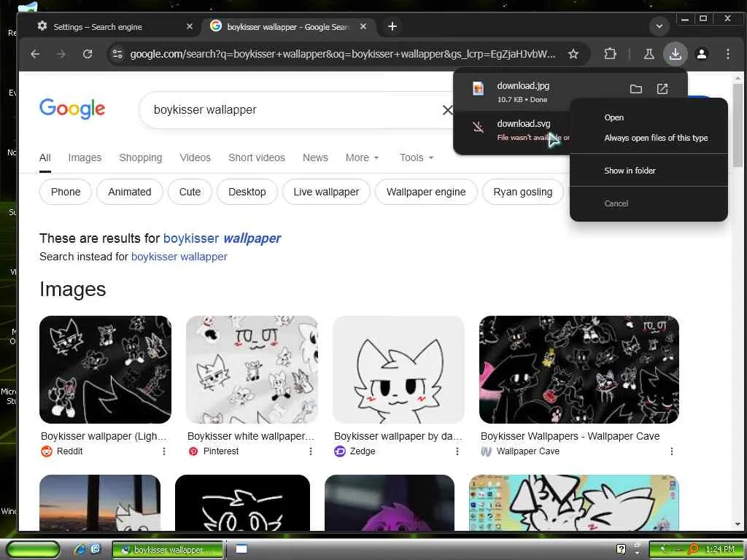Select the News search tab
The image size is (747, 560).
[315, 157]
